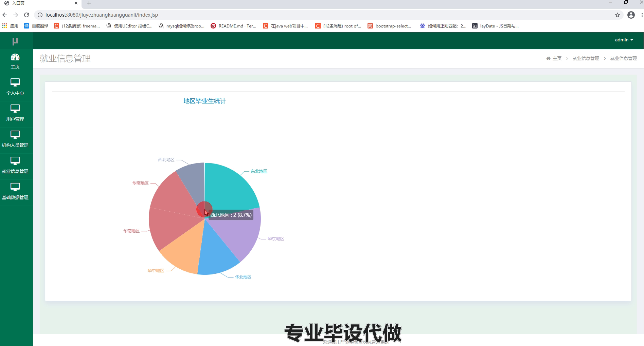Screen dimensions: 644x346
Task: Open the 应用 apps bookmark
Action: pyautogui.click(x=10, y=26)
